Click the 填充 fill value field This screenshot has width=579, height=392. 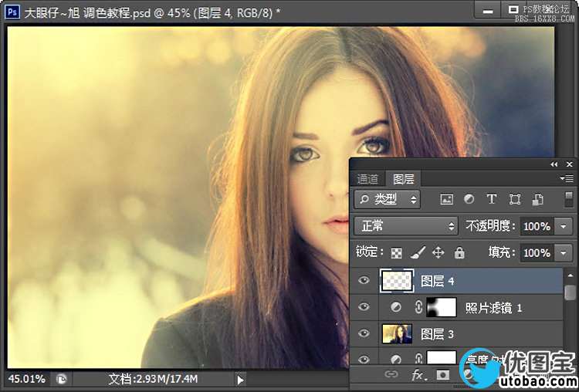click(x=537, y=253)
